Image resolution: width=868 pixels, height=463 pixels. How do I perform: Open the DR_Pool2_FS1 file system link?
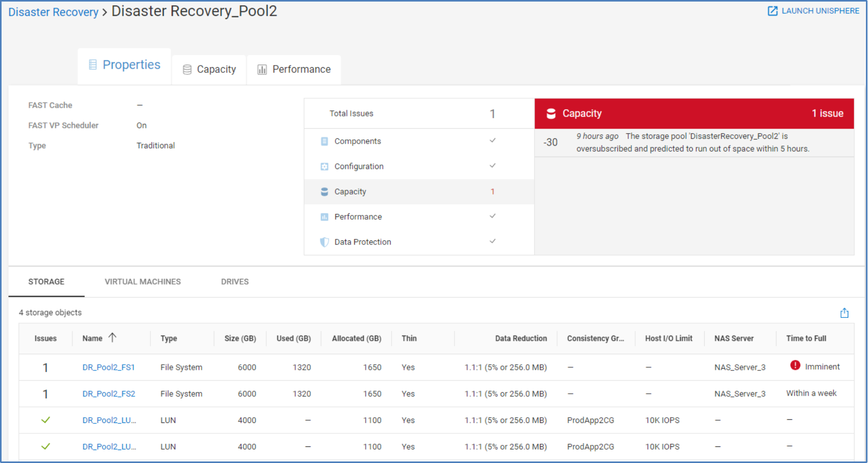(109, 368)
